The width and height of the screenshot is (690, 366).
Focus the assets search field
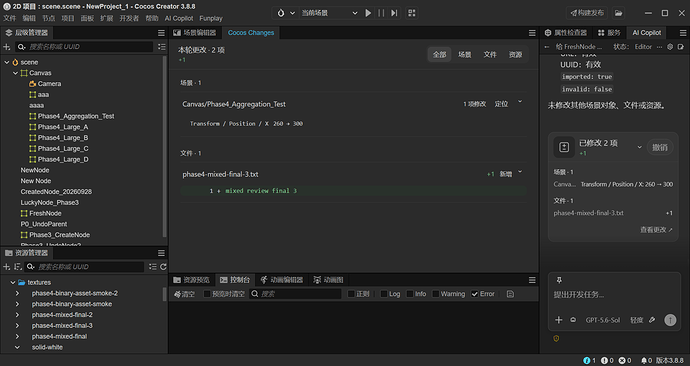(x=84, y=267)
